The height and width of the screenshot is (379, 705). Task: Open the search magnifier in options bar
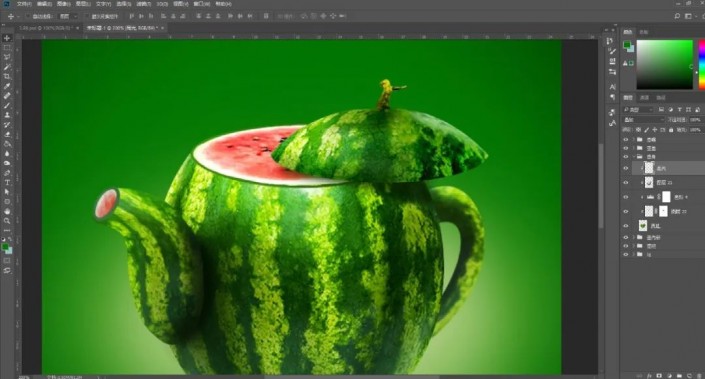click(677, 16)
